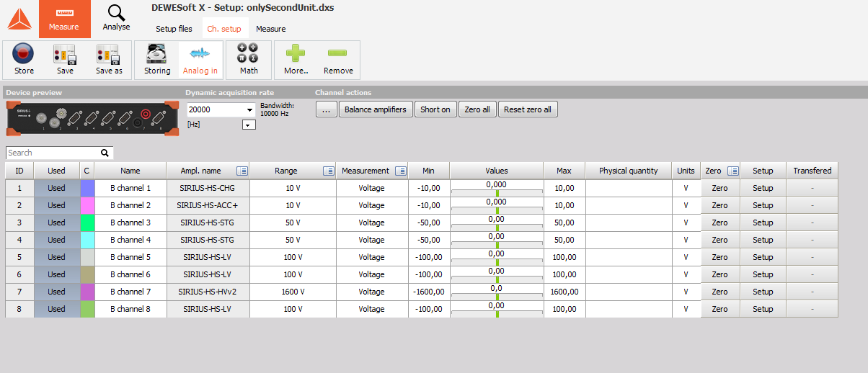This screenshot has width=868, height=373.
Task: Open Storing settings
Action: pos(157,59)
